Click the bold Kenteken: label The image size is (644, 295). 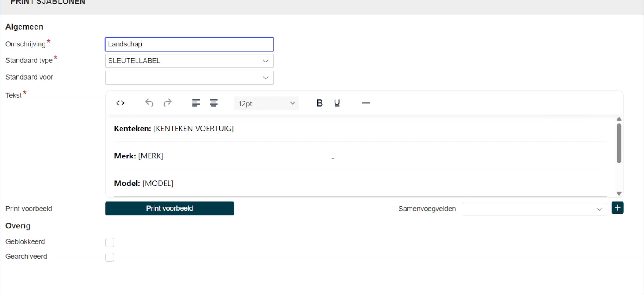pos(133,129)
